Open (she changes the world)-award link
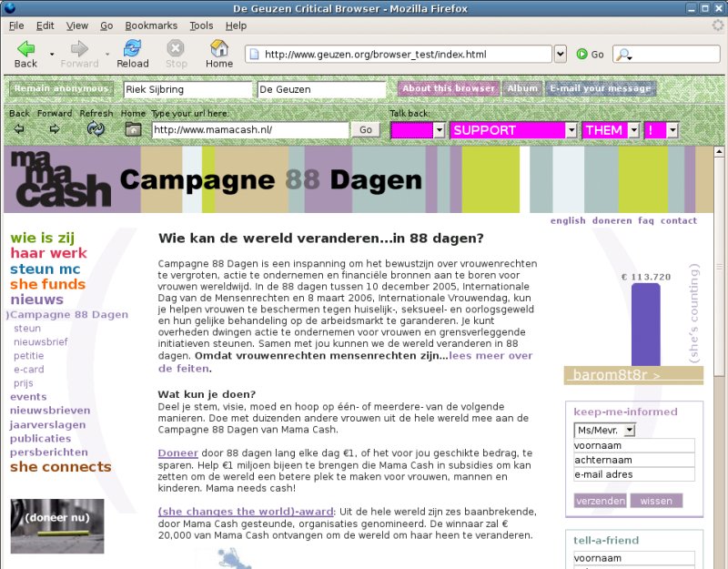The width and height of the screenshot is (728, 569). click(x=246, y=512)
